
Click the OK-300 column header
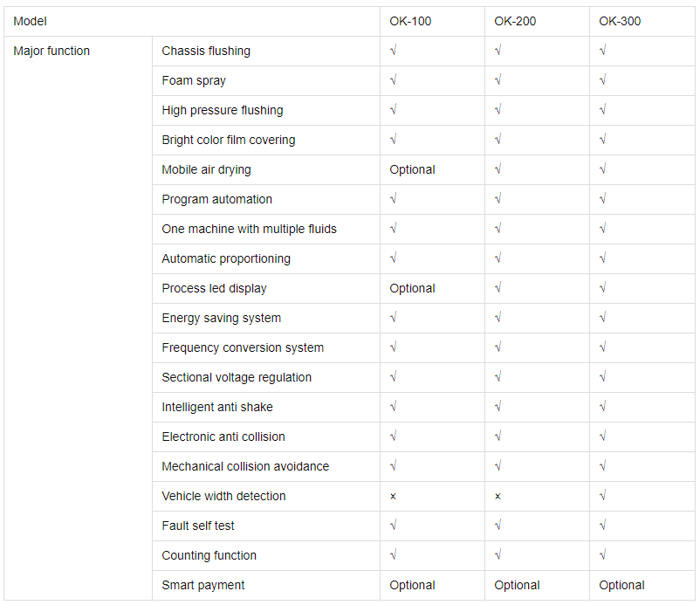point(620,21)
